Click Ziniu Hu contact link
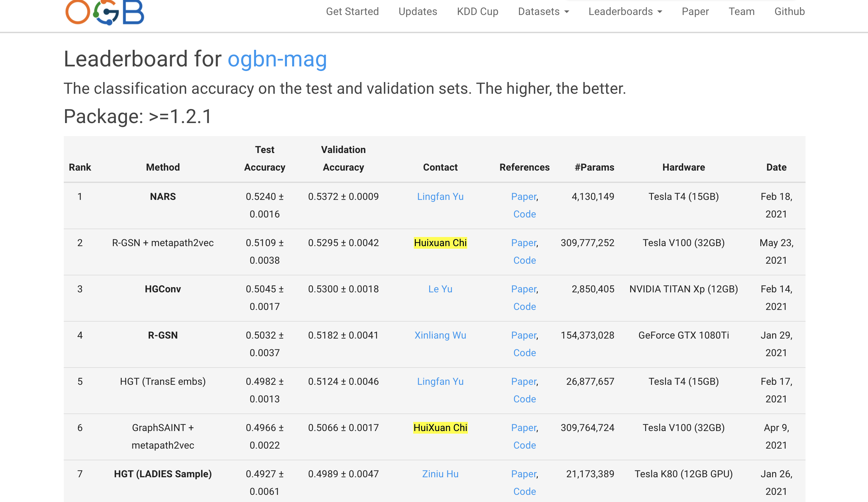 (440, 474)
